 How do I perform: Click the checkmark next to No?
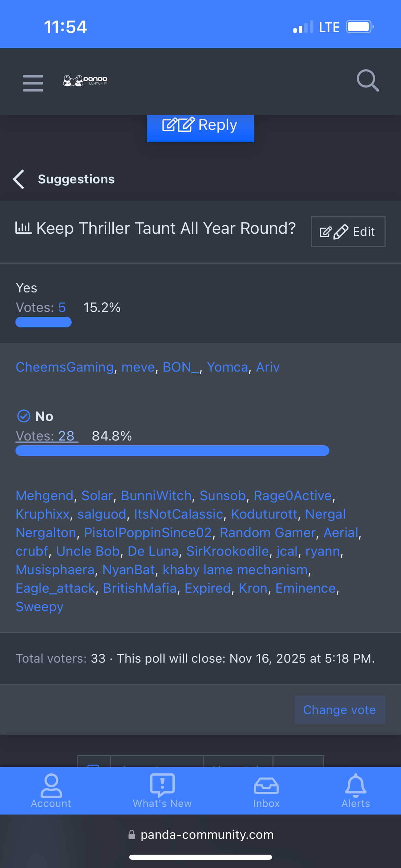24,416
